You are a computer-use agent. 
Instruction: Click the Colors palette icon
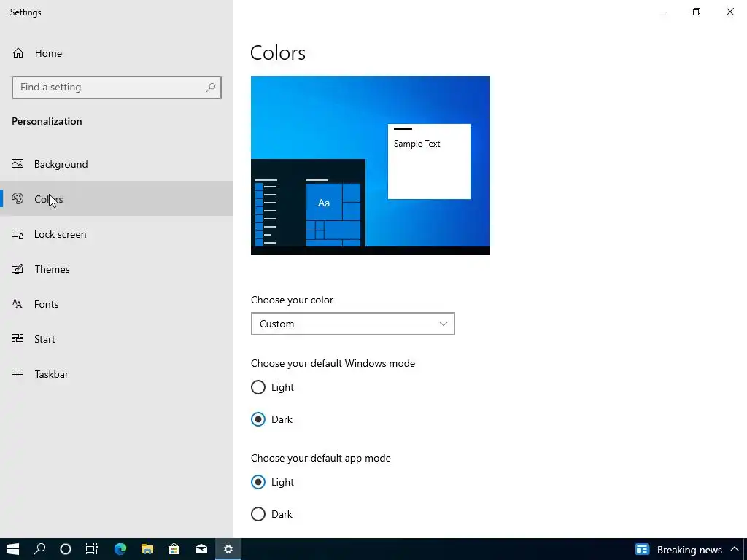(x=18, y=198)
